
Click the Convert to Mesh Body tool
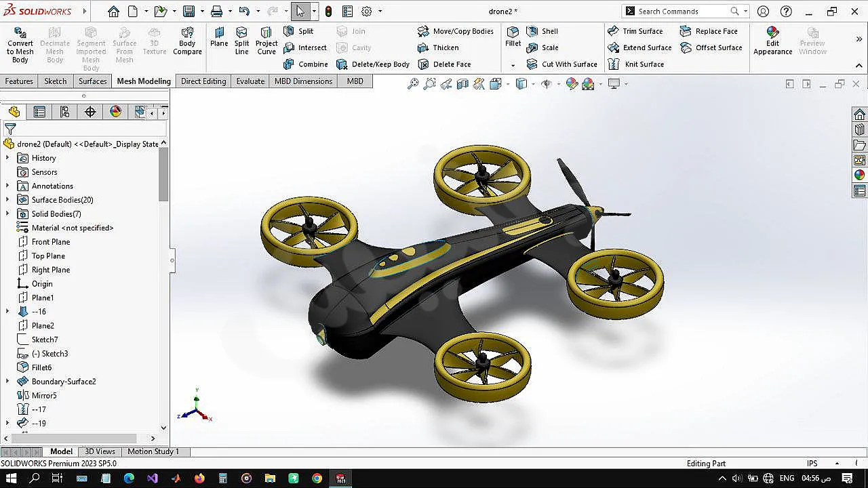[20, 45]
